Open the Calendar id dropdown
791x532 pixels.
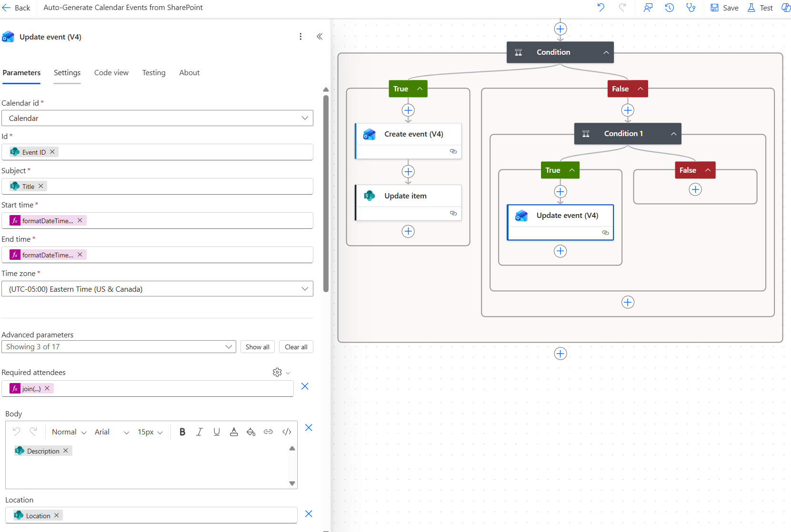click(157, 118)
